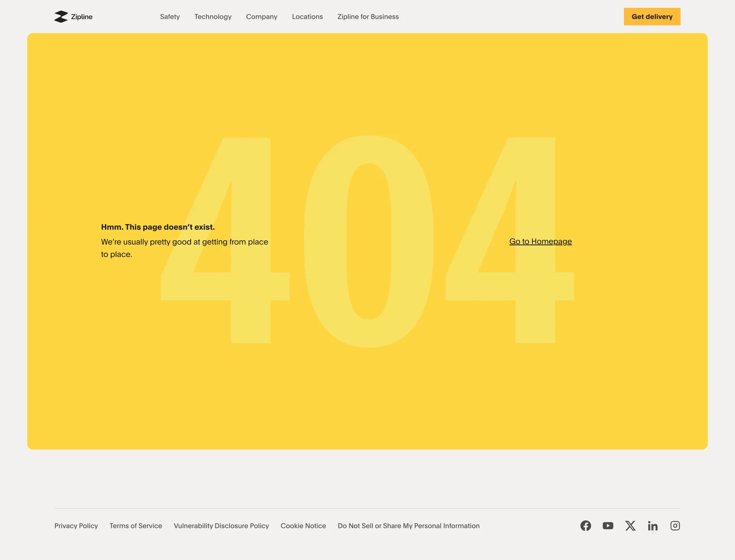This screenshot has width=735, height=560.
Task: Open Vulnerability Disclosure Policy link
Action: tap(221, 526)
